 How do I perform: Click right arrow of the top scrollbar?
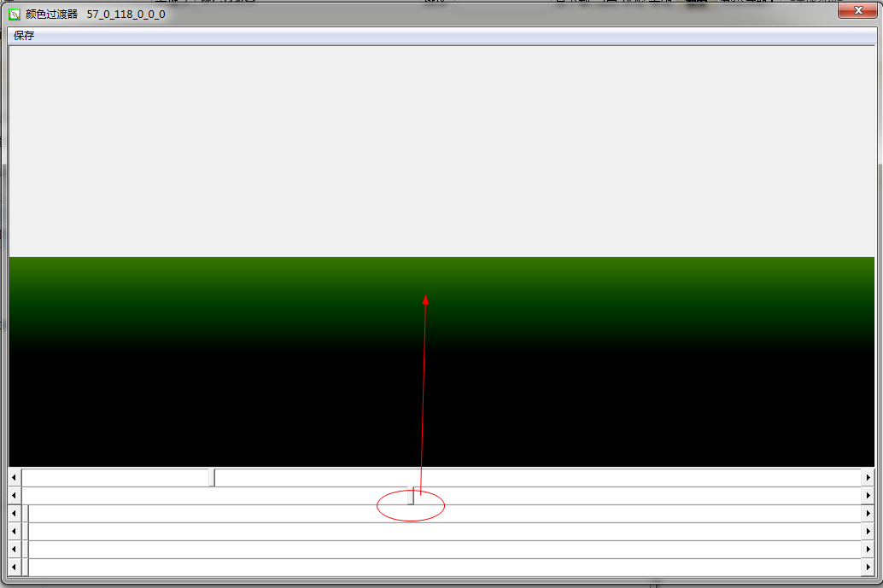[x=868, y=477]
